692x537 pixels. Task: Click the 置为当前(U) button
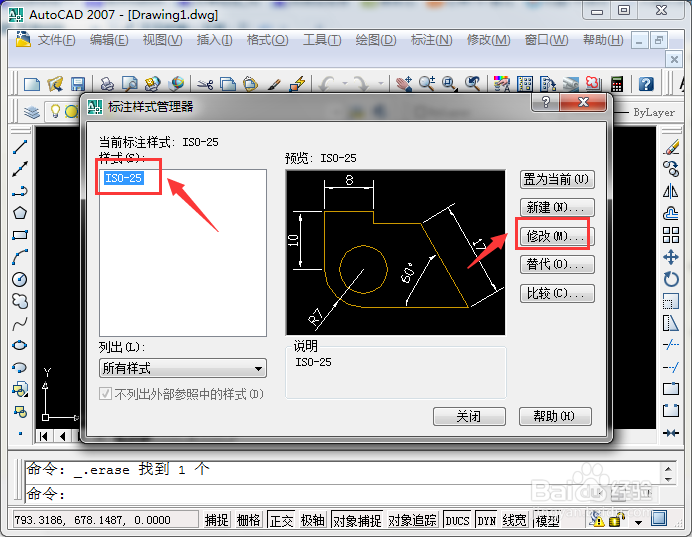[x=557, y=179]
